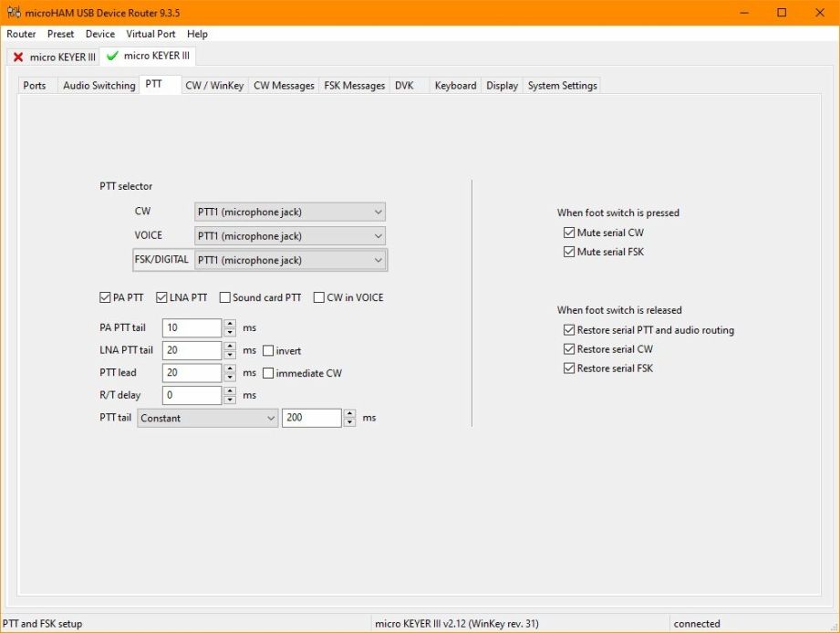Open the Preset menu
Screen dimensions: 840x633
[61, 34]
